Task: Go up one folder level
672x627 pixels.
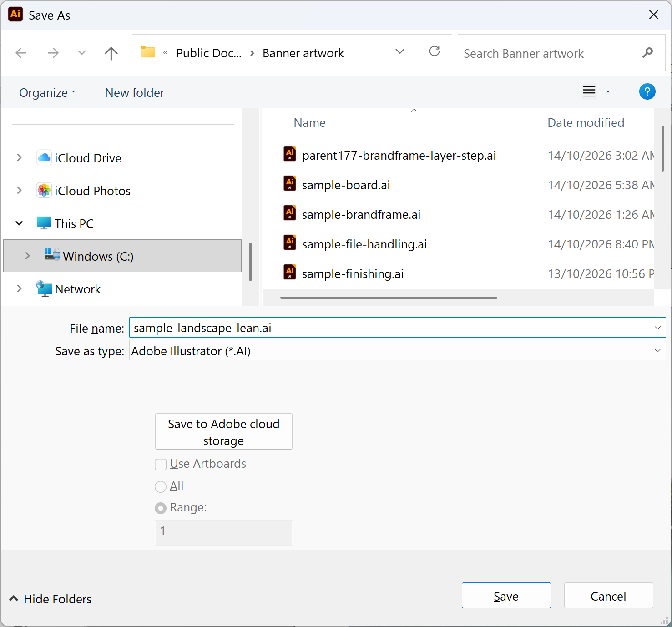Action: 111,53
